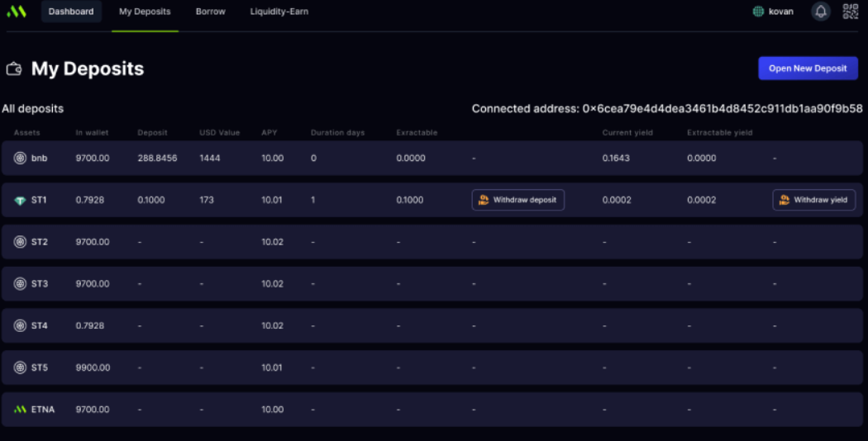Click the ST5 asset coin icon

tap(20, 367)
